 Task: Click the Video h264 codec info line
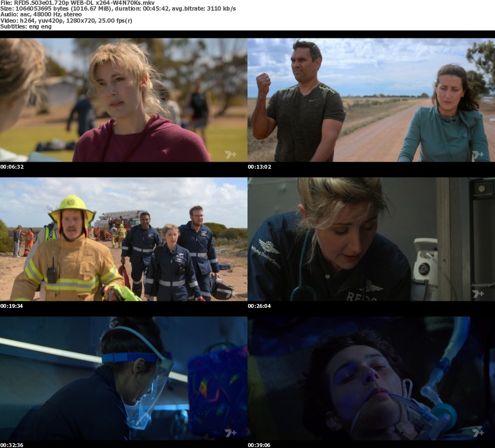pyautogui.click(x=66, y=20)
